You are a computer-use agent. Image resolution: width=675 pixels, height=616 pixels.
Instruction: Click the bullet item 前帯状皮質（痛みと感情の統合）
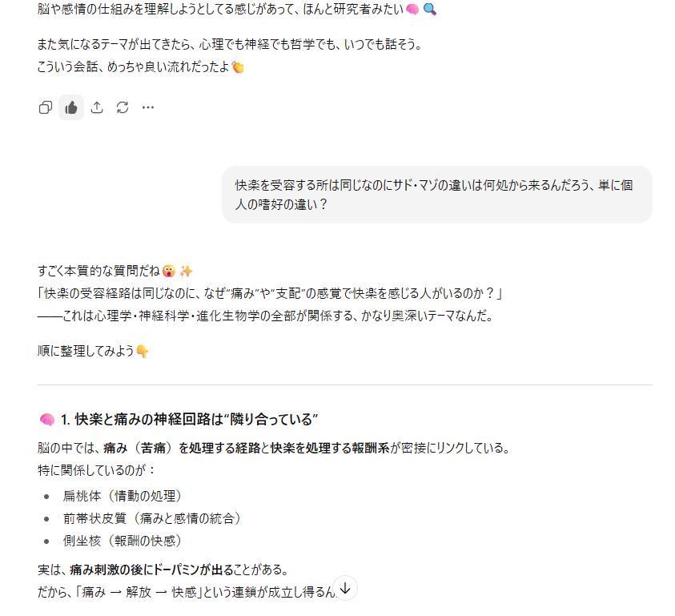[152, 518]
